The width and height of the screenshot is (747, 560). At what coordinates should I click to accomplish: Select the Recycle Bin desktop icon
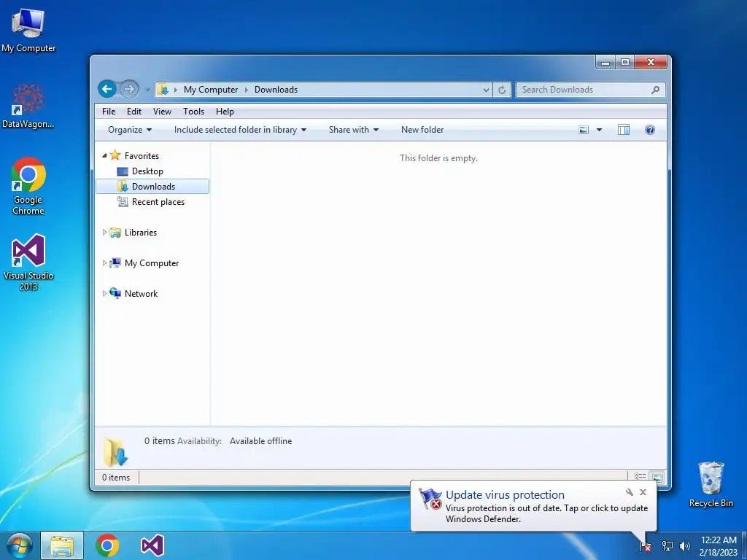(711, 485)
